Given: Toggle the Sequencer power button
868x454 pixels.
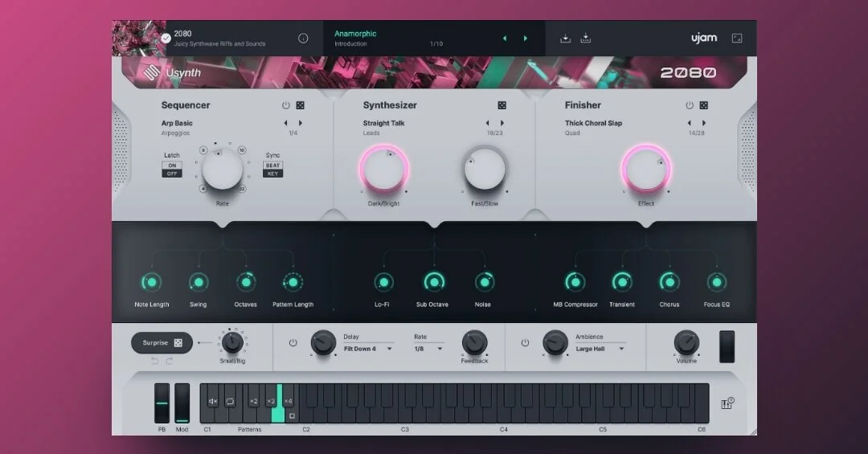Looking at the screenshot, I should click(x=285, y=105).
